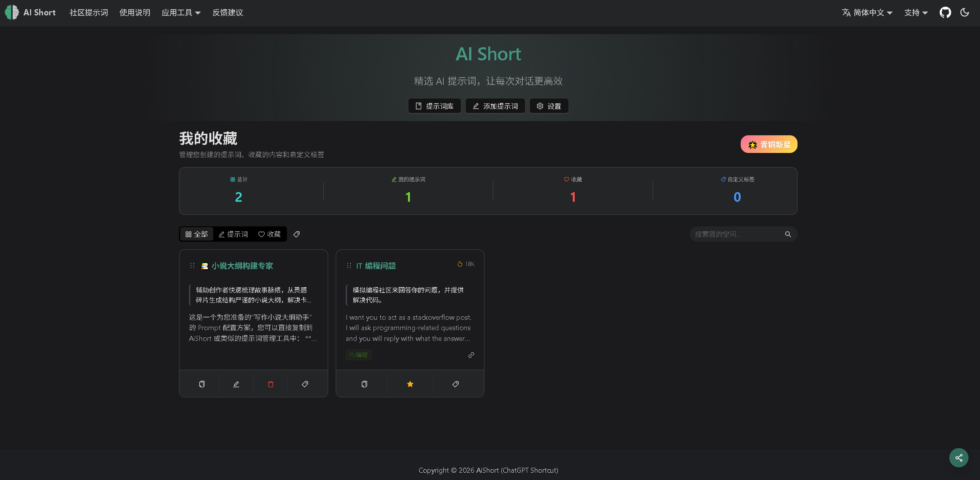Delete the 小说大纲构建专家 prompt
The image size is (980, 480).
(x=271, y=384)
